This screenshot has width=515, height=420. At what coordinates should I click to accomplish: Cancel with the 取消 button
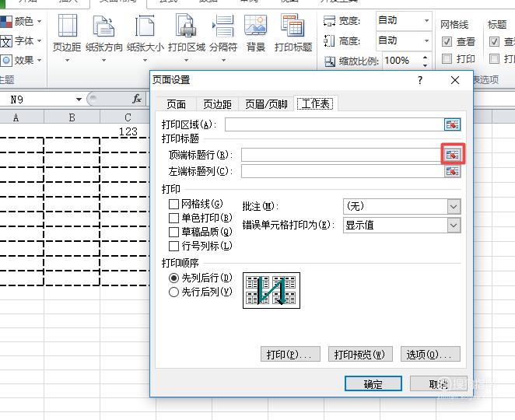click(x=439, y=384)
